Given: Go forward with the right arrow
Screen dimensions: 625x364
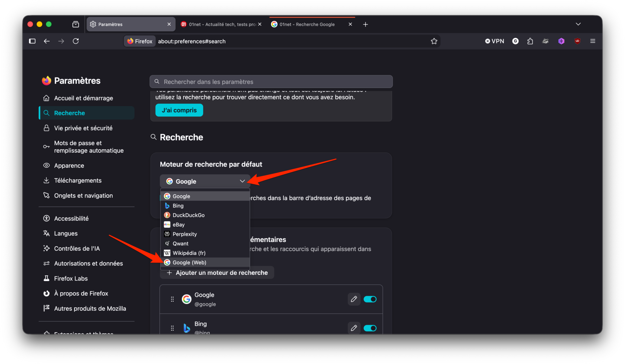Looking at the screenshot, I should point(61,41).
